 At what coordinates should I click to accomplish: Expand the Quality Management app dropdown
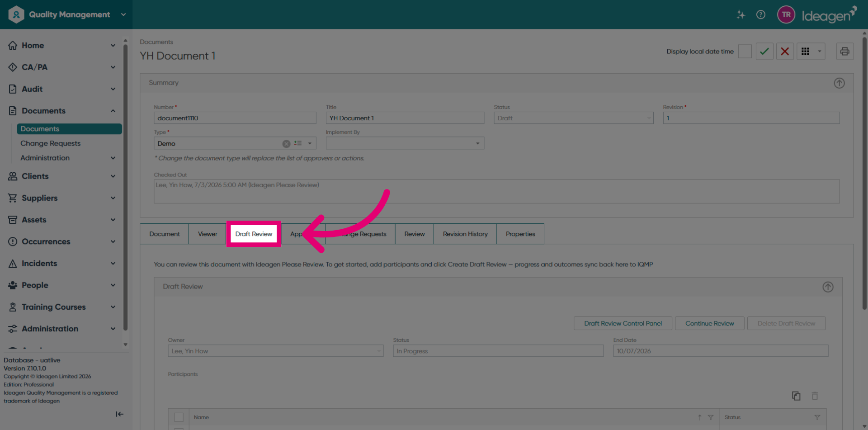[123, 14]
